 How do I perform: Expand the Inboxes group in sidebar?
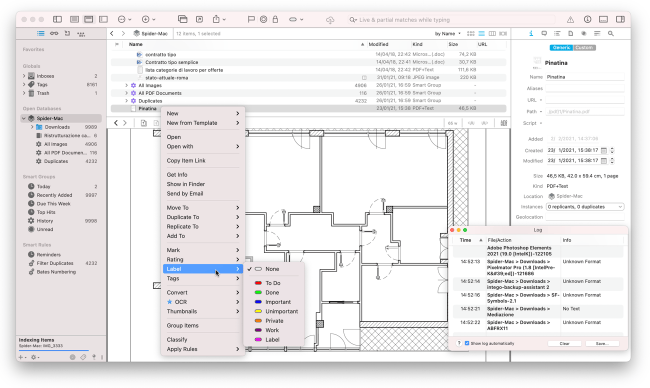tap(24, 76)
